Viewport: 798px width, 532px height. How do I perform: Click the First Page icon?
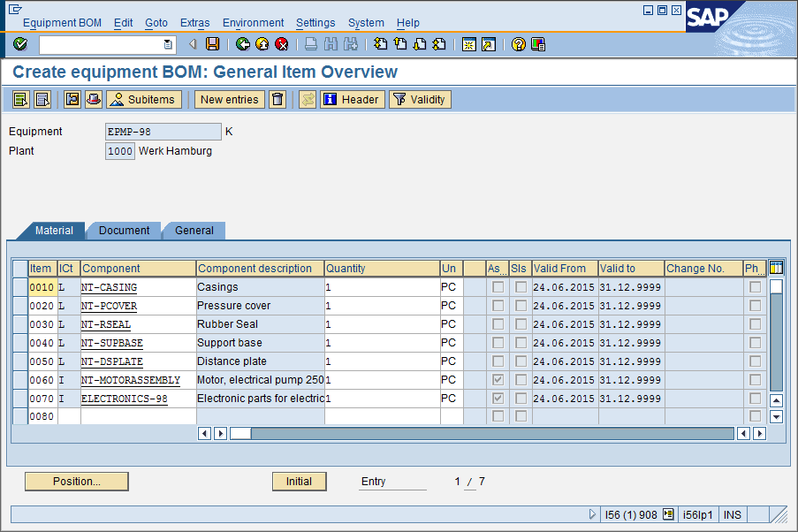coord(380,44)
